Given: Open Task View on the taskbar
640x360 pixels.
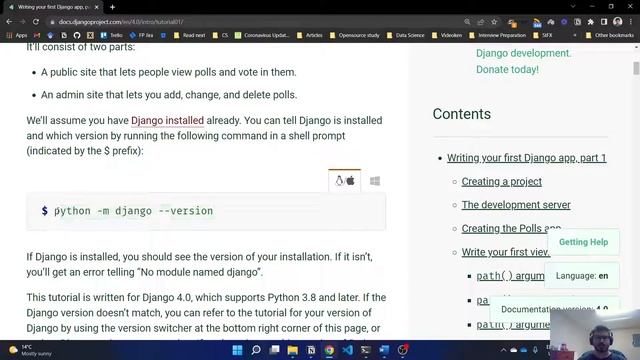Looking at the screenshot, I should (x=274, y=350).
